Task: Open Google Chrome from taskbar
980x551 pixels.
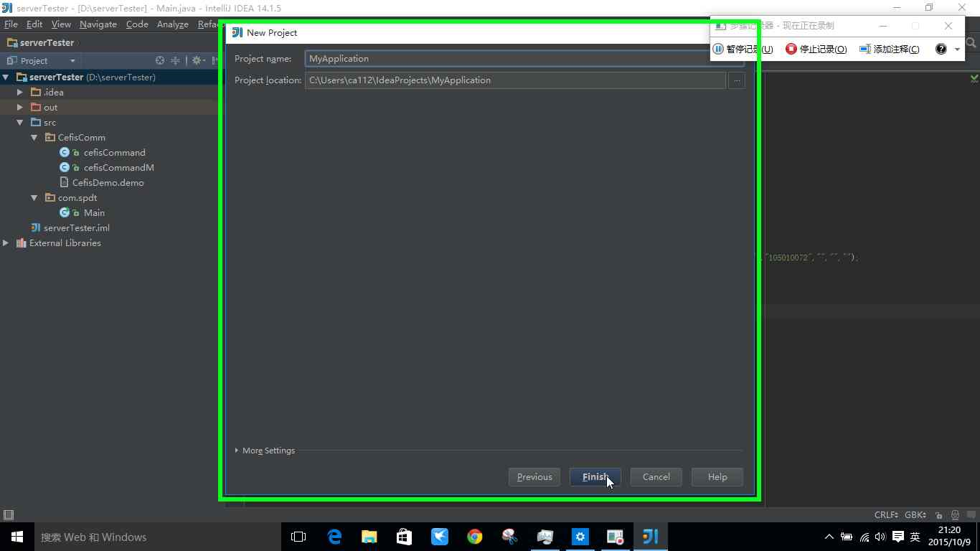Action: [474, 537]
